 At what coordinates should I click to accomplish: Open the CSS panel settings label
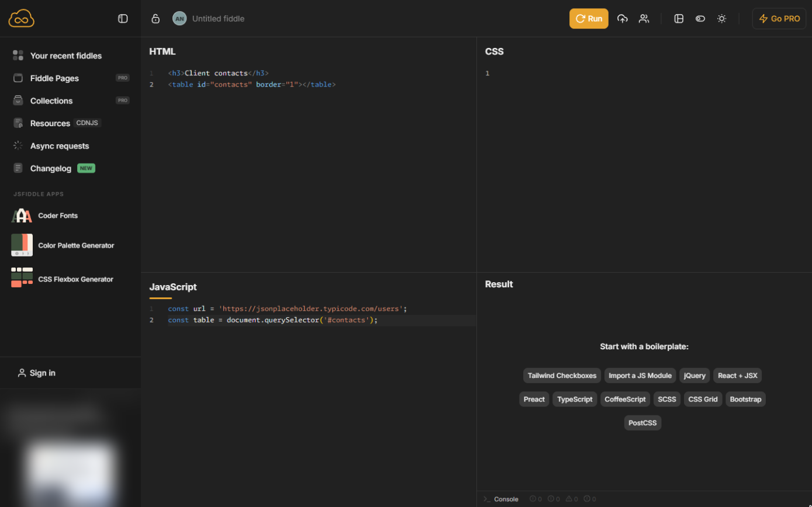(x=495, y=51)
